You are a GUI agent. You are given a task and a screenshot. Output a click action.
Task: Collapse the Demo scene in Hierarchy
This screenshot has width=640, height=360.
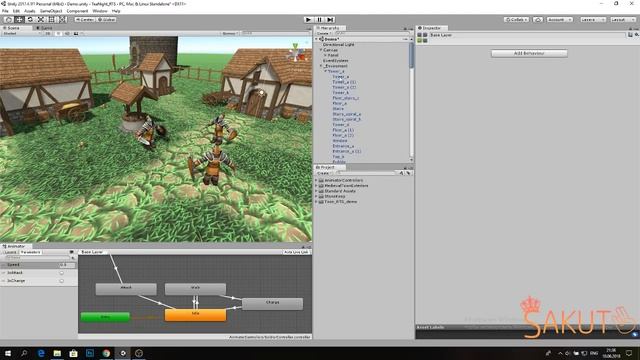pyautogui.click(x=317, y=39)
